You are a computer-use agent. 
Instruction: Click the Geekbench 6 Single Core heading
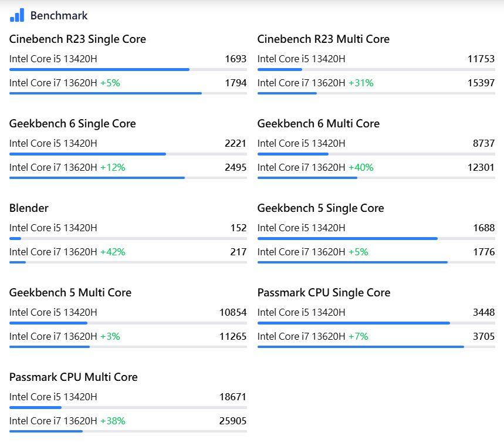72,124
